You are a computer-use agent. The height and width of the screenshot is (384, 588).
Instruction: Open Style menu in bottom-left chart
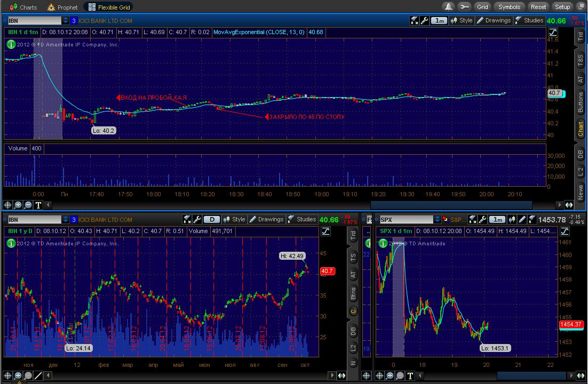(234, 219)
